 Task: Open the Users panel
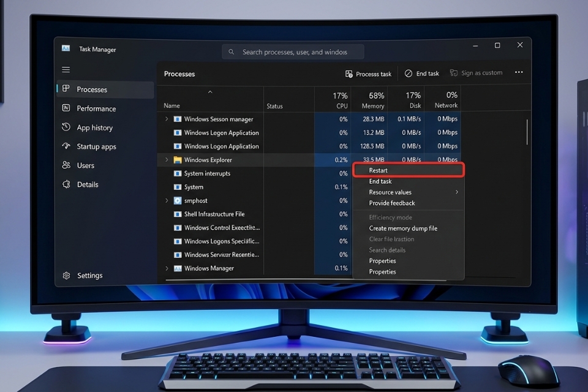[x=86, y=165]
